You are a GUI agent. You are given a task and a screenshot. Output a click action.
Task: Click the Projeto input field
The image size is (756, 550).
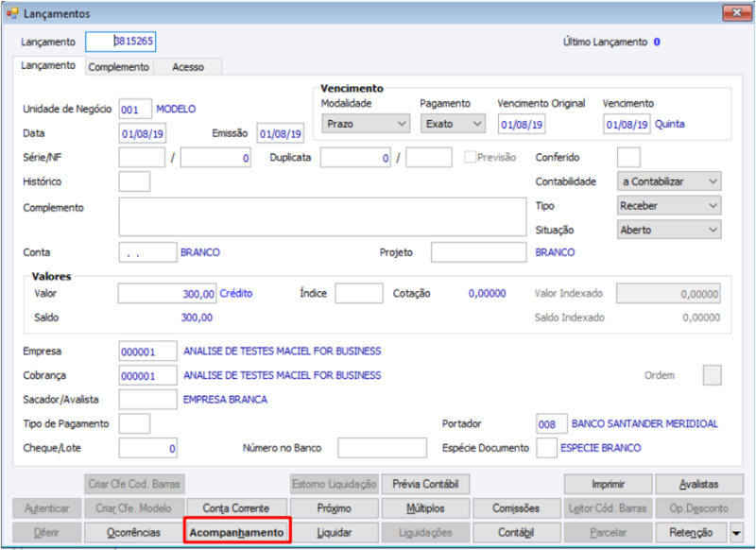point(479,252)
